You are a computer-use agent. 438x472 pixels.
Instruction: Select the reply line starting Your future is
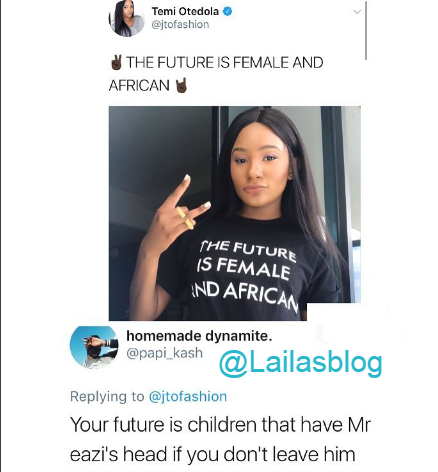pos(220,425)
